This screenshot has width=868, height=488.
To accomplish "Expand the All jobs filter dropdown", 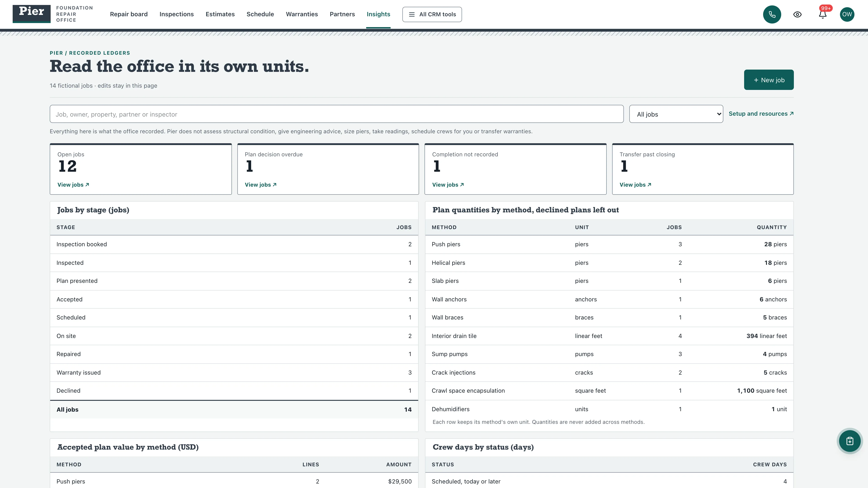I will point(676,114).
